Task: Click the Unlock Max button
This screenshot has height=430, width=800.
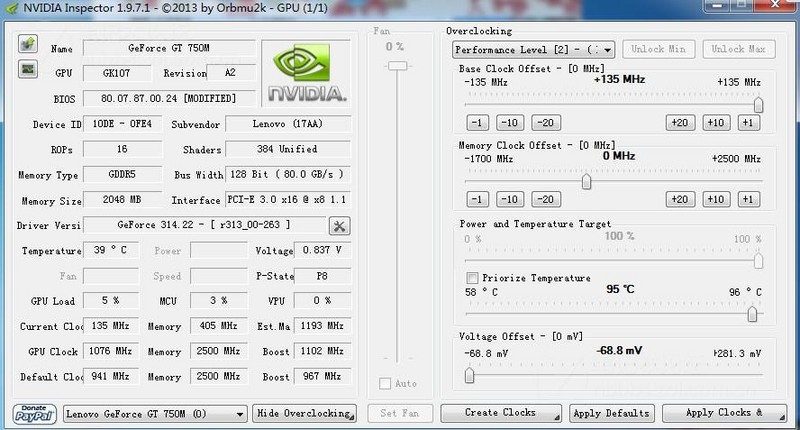Action: pyautogui.click(x=738, y=49)
